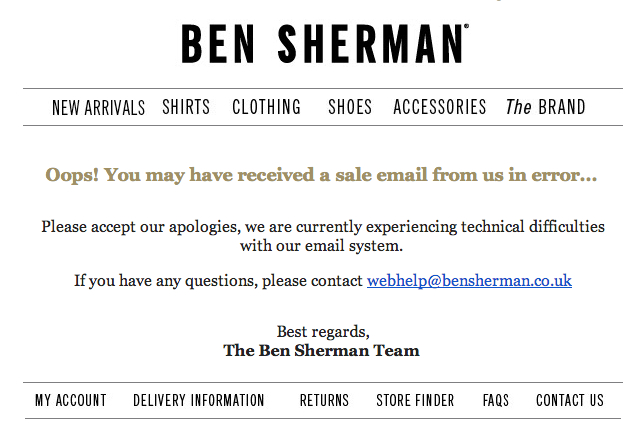
Task: Visit The Brand page
Action: (x=545, y=107)
